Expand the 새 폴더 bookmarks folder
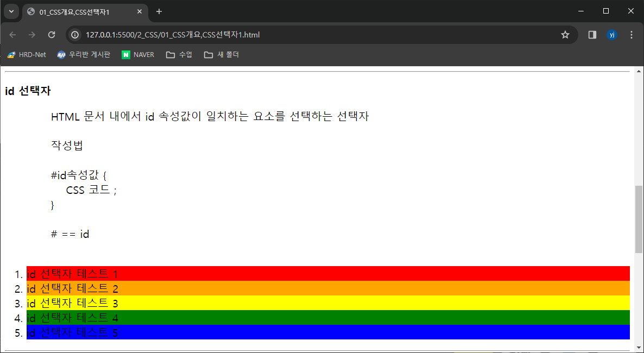The height and width of the screenshot is (353, 644). [x=221, y=54]
